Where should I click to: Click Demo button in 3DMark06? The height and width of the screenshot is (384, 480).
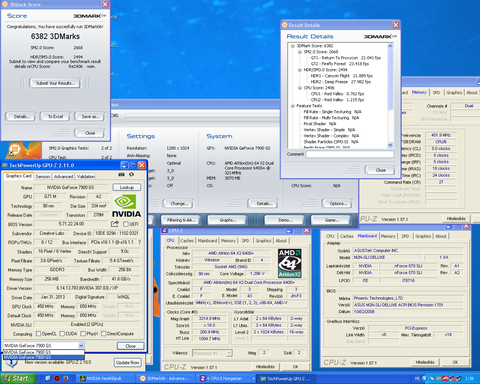pyautogui.click(x=284, y=220)
